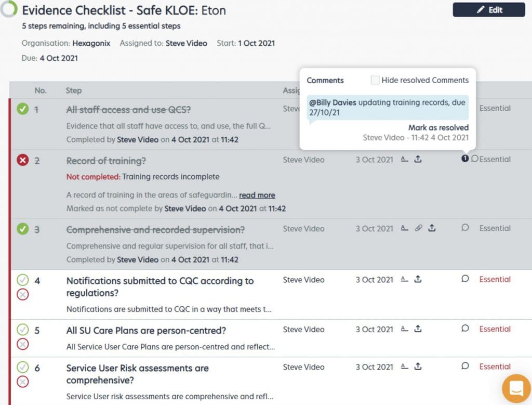This screenshot has height=405, width=532.
Task: Open the orange chat widget
Action: click(516, 388)
